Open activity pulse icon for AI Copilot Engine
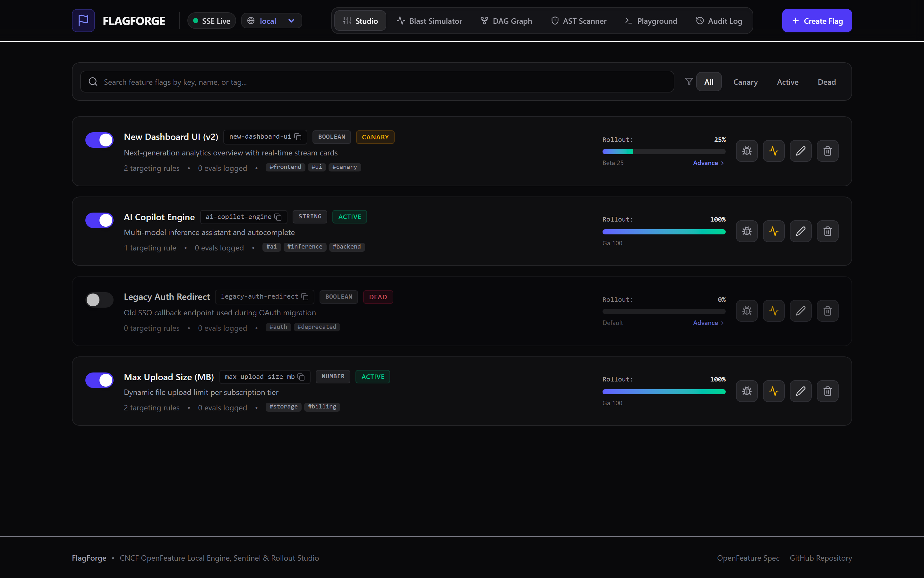The height and width of the screenshot is (578, 924). (x=774, y=231)
